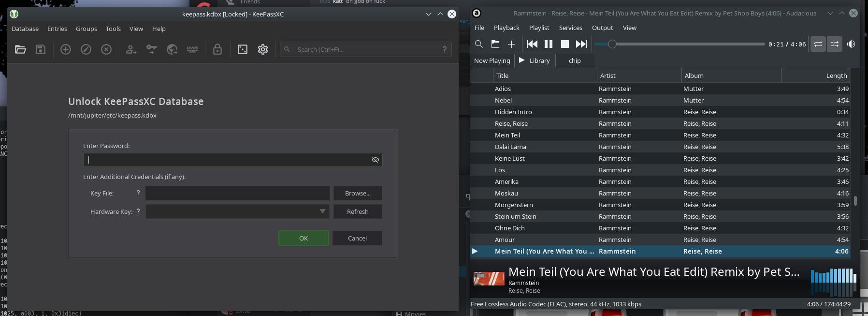Toggle repeat mode in Audacious

[x=818, y=44]
